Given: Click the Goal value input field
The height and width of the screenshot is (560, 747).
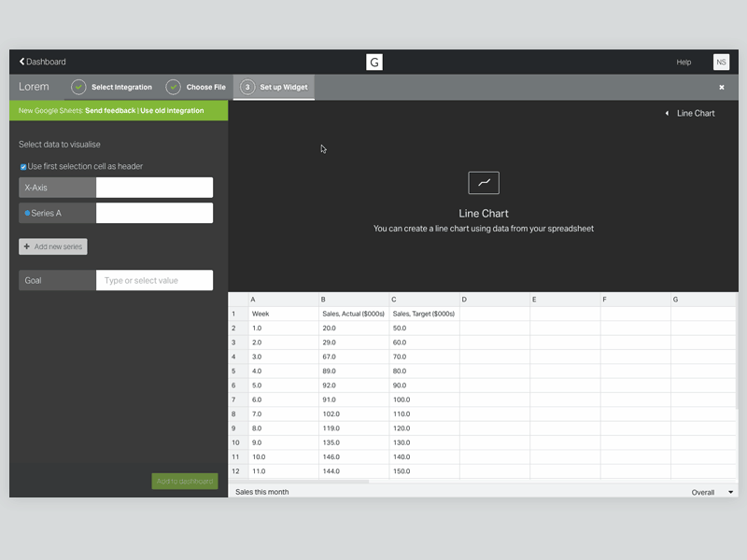Looking at the screenshot, I should (154, 281).
